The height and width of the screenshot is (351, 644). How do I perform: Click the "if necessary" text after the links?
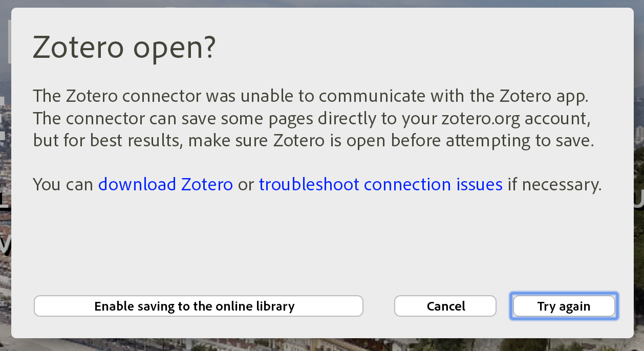coord(554,184)
